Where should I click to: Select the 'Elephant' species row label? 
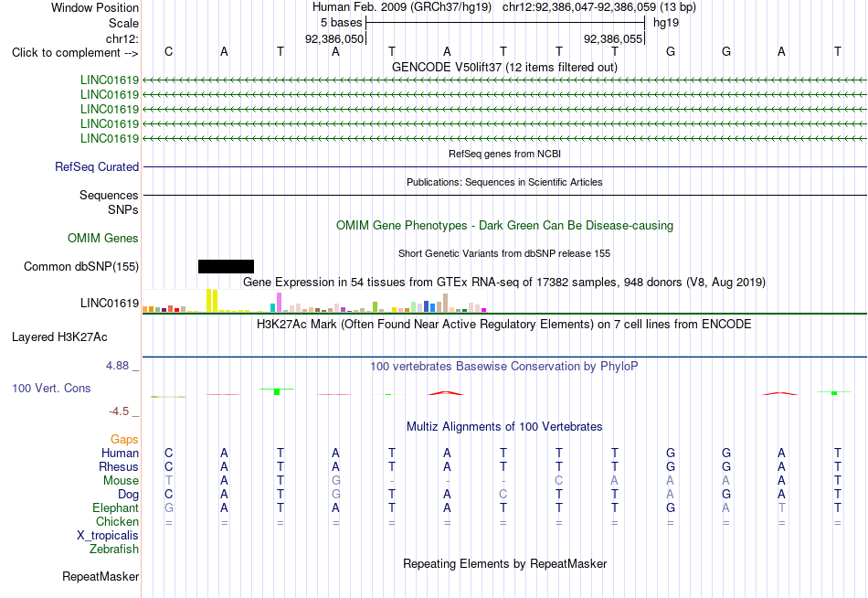(115, 507)
